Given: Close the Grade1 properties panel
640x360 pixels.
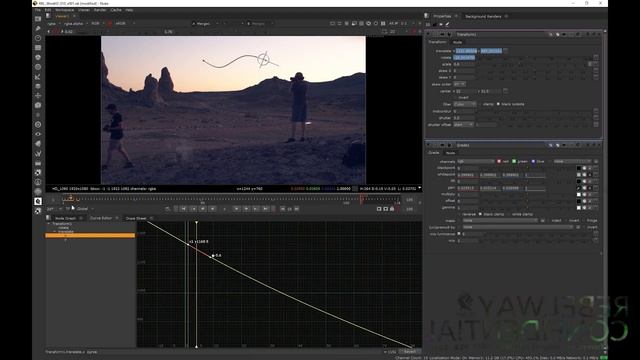Looking at the screenshot, I should tap(599, 145).
